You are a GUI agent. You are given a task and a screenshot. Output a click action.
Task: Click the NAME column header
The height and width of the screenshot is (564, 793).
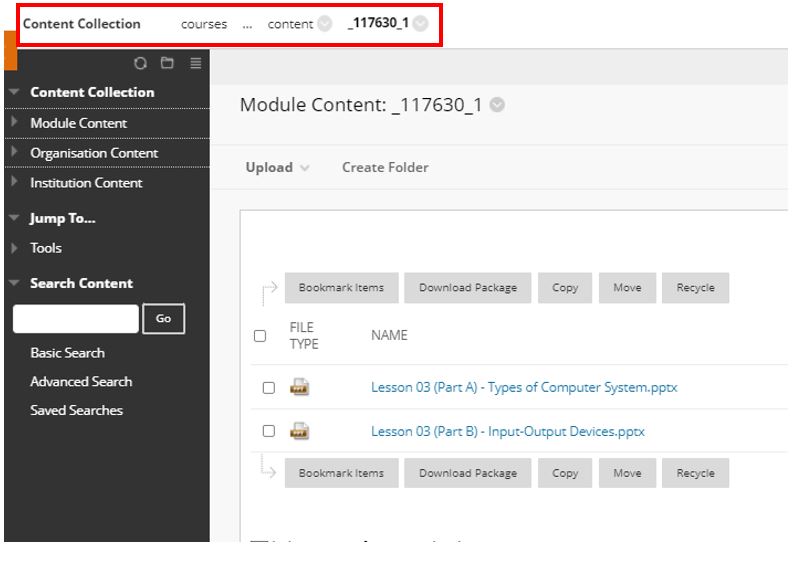(389, 335)
